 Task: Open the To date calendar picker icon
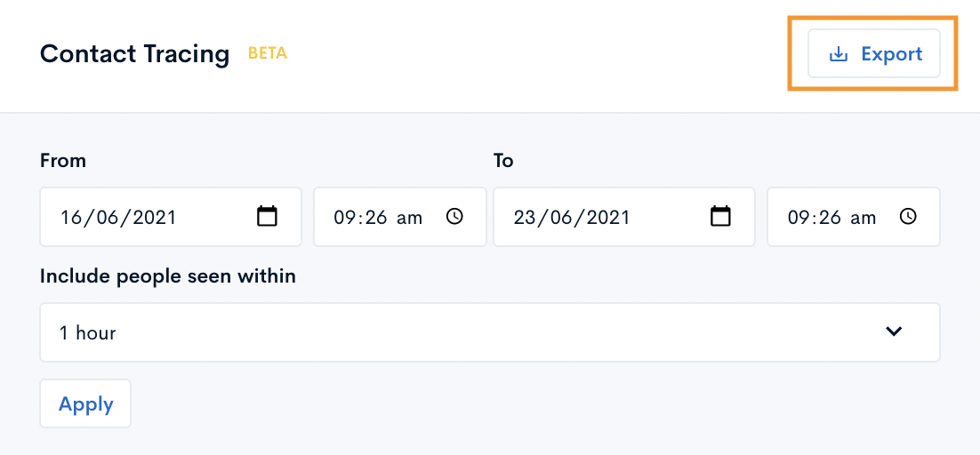[x=720, y=217]
